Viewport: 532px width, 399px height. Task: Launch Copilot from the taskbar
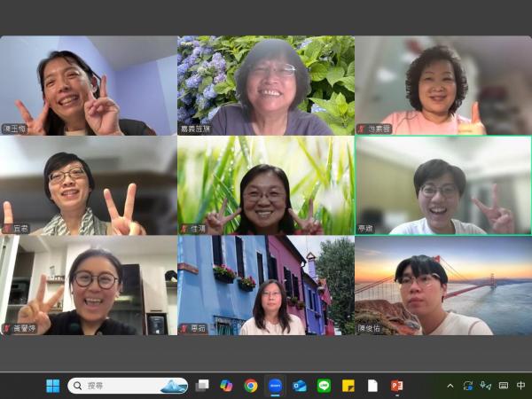click(x=226, y=386)
